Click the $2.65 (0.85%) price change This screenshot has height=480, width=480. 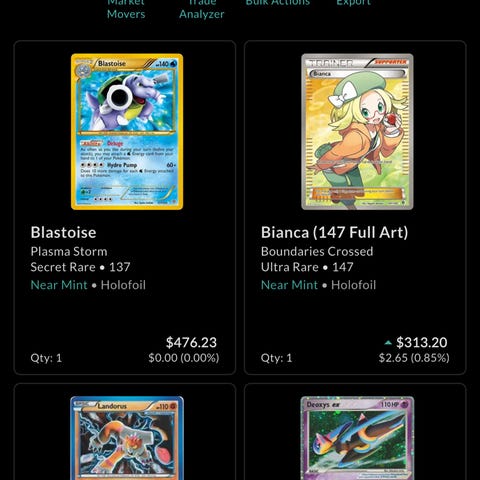(x=414, y=358)
